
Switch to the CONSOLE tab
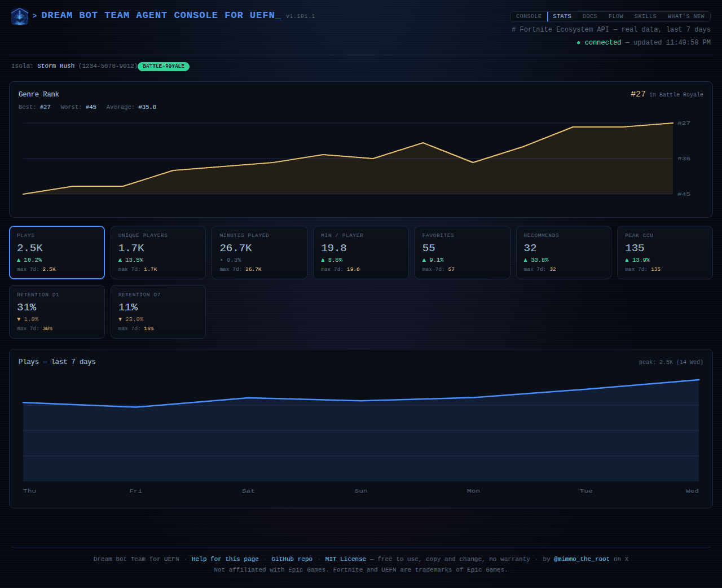point(529,16)
